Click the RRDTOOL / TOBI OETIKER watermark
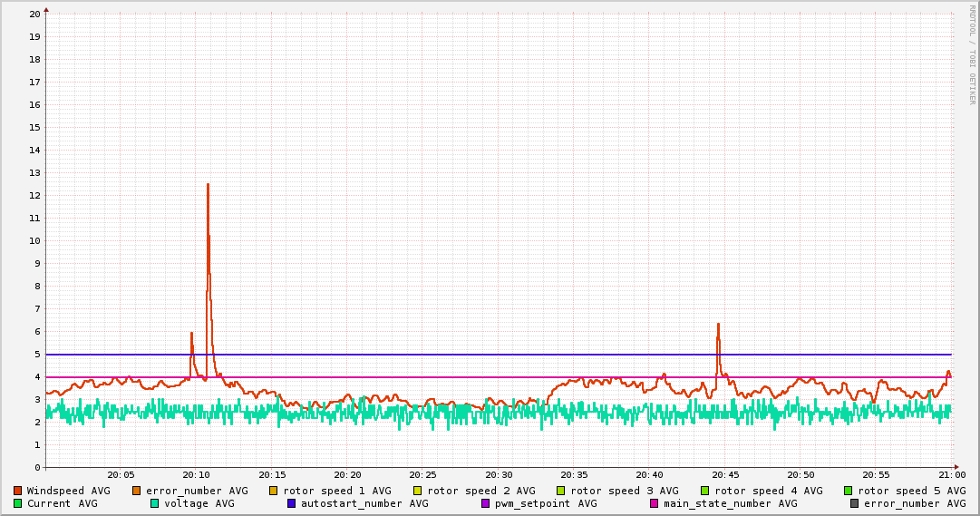Viewport: 980px width, 516px height. click(x=972, y=54)
